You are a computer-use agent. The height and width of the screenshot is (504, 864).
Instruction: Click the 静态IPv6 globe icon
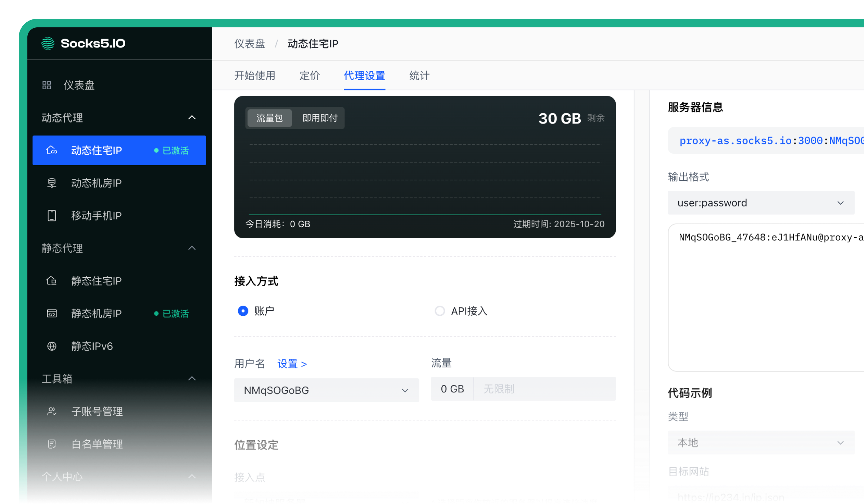click(x=52, y=346)
